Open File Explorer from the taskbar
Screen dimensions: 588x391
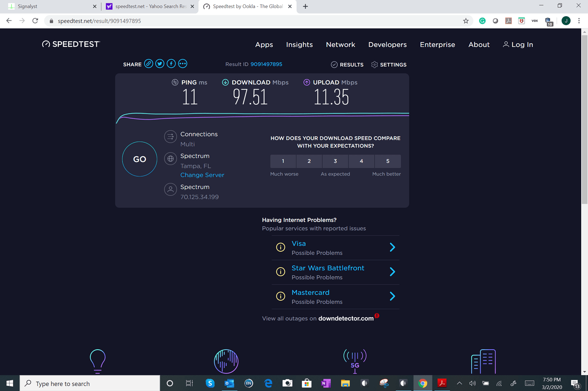(x=345, y=383)
